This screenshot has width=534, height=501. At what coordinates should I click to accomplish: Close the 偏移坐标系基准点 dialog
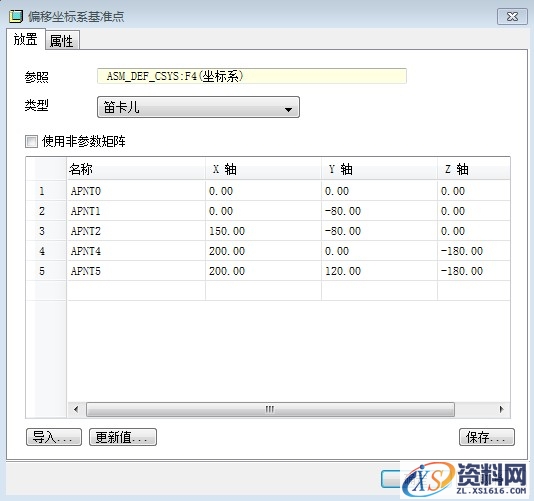pyautogui.click(x=512, y=17)
